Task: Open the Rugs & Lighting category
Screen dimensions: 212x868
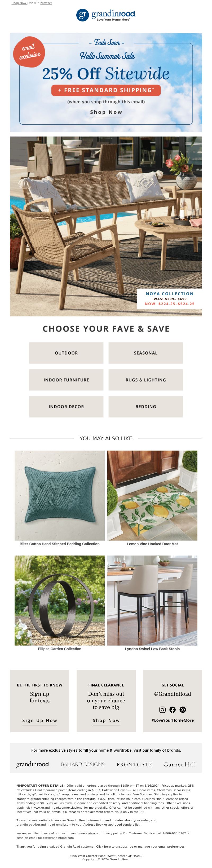Action: (145, 380)
